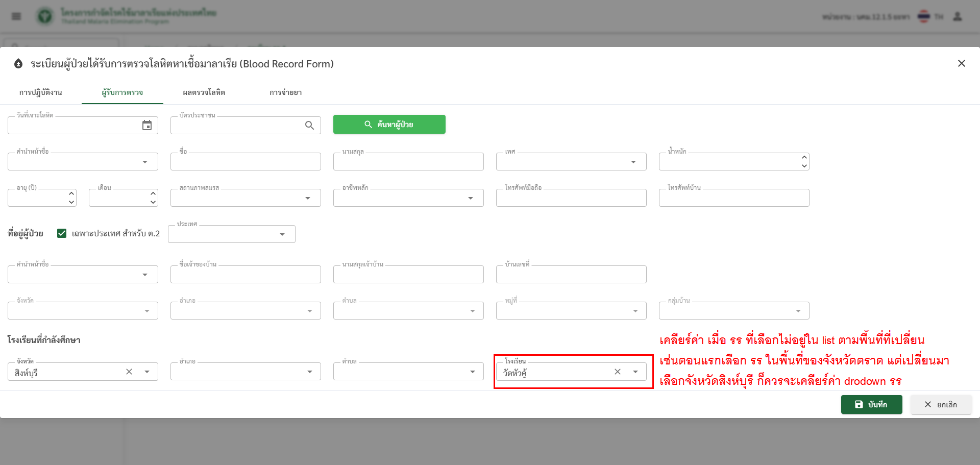
Task: Increase the น้ำหนัก weight value
Action: 804,157
